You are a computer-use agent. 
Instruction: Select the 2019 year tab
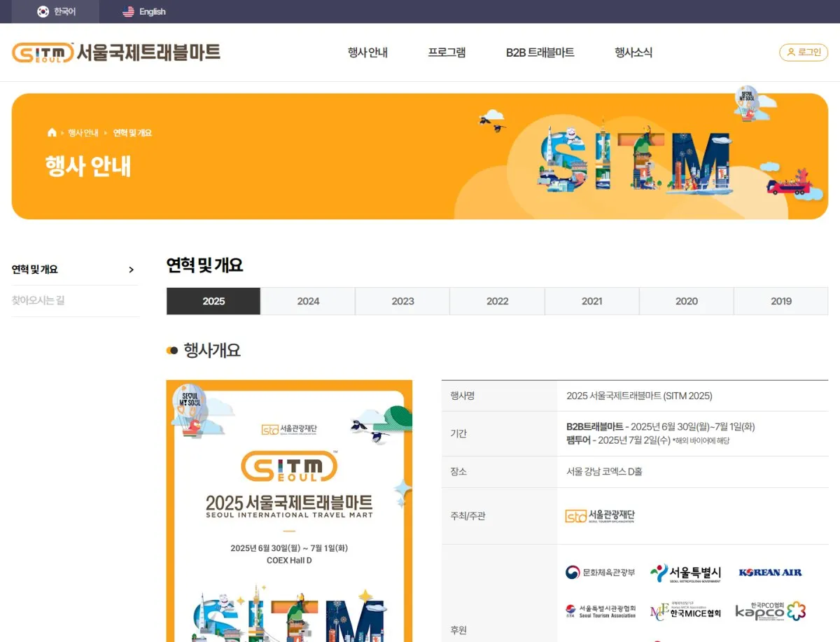pyautogui.click(x=781, y=301)
